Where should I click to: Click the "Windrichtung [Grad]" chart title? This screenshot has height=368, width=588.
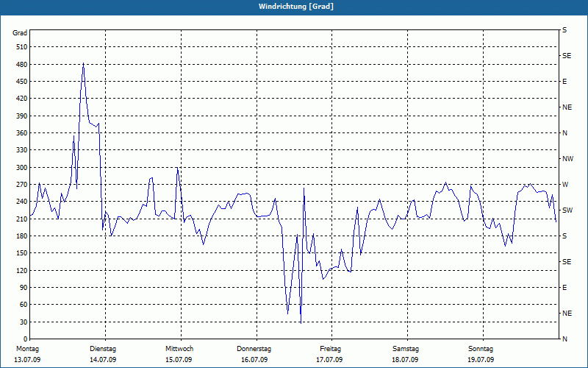click(x=296, y=7)
